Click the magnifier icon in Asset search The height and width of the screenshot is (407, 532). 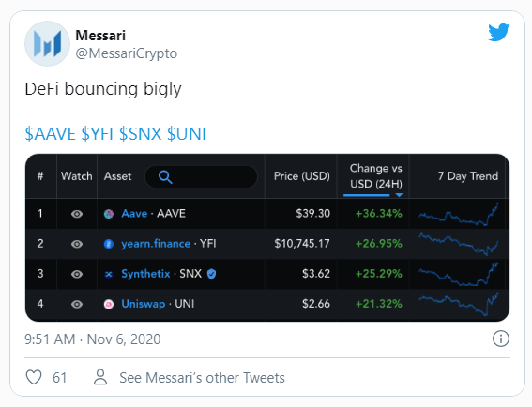(165, 176)
